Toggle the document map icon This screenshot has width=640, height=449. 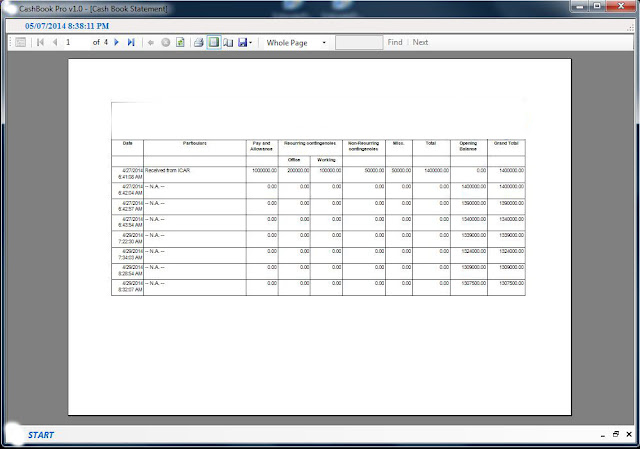click(x=20, y=42)
